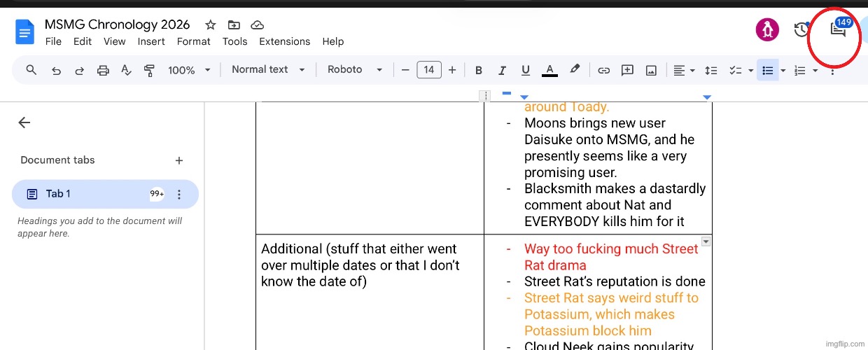Toggle underline formatting
Image resolution: width=868 pixels, height=350 pixels.
coord(526,70)
